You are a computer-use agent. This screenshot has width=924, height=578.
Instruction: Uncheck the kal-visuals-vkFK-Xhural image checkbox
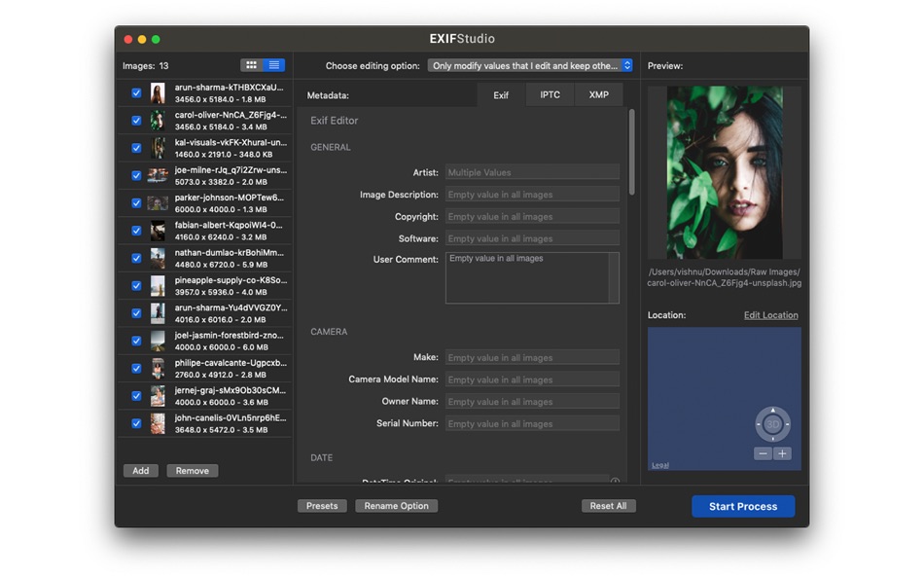coord(136,148)
